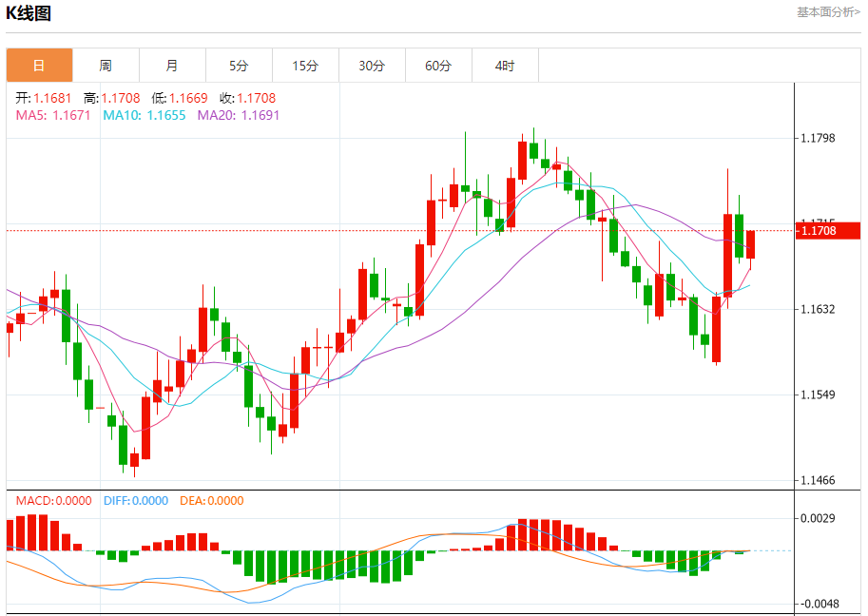The image size is (868, 616).
Task: Choose the 60分 interval tab
Action: pos(438,66)
